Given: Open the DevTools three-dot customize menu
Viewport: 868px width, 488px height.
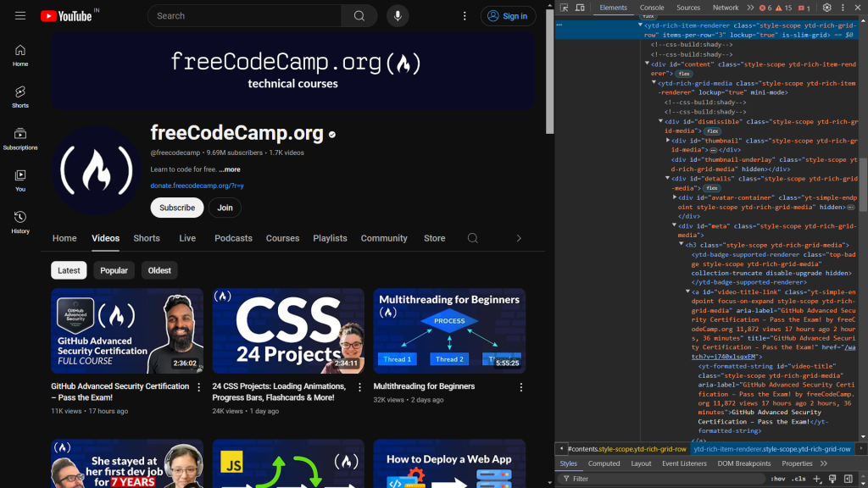Looking at the screenshot, I should [x=843, y=8].
